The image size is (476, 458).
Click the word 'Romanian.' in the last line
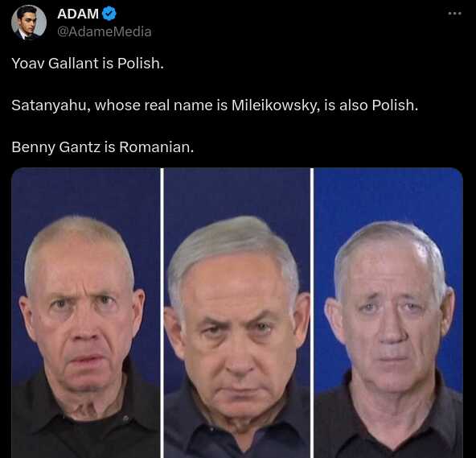(156, 147)
